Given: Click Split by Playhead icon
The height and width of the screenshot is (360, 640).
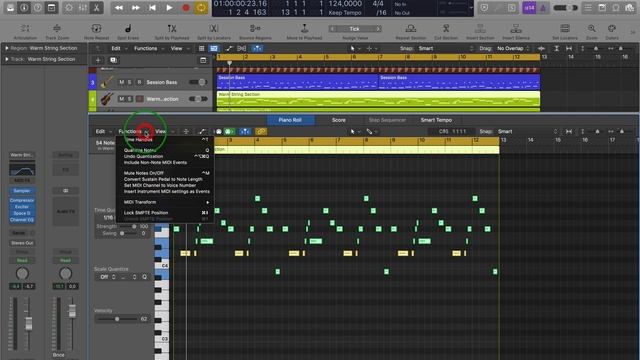Looking at the screenshot, I should (172, 29).
